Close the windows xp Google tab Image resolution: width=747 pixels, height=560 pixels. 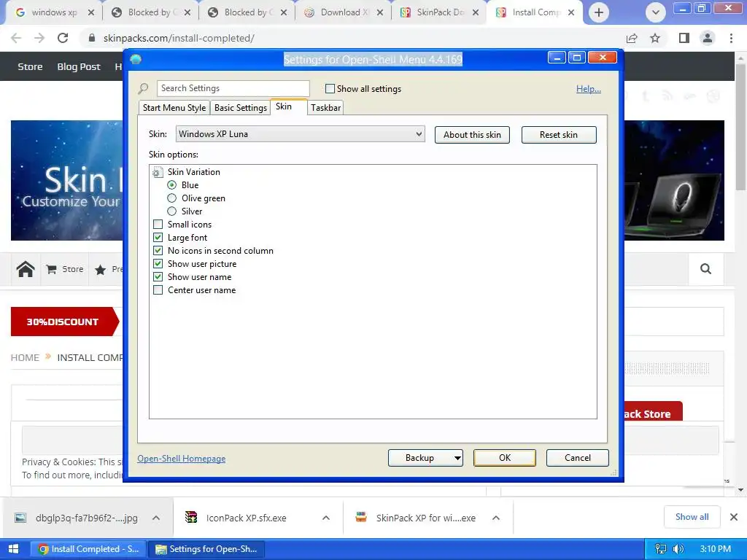click(x=91, y=12)
